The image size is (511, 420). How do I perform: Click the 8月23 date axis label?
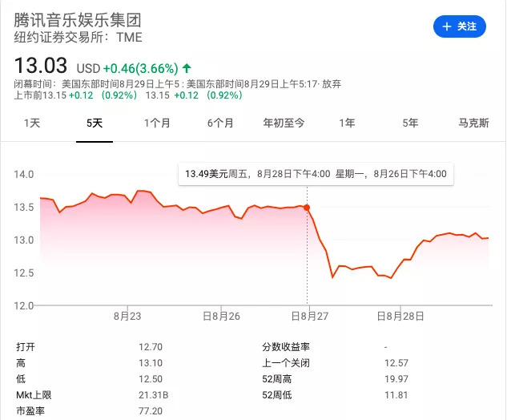(127, 317)
